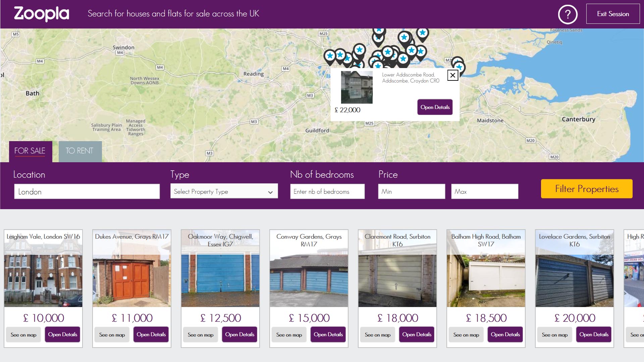Screen dimensions: 644x362
Task: See Oakmoor Way property on map
Action: pos(201,335)
